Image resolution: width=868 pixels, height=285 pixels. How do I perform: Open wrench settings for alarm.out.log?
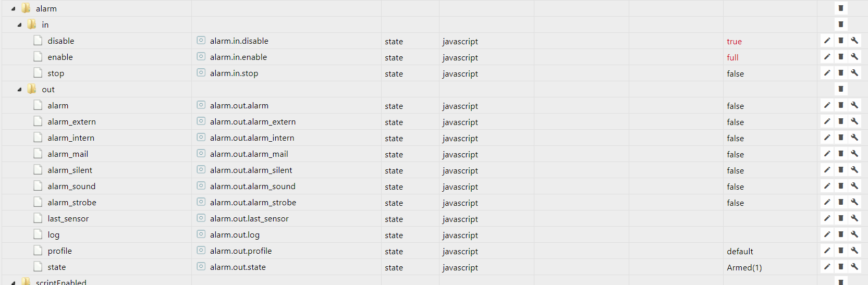point(854,234)
